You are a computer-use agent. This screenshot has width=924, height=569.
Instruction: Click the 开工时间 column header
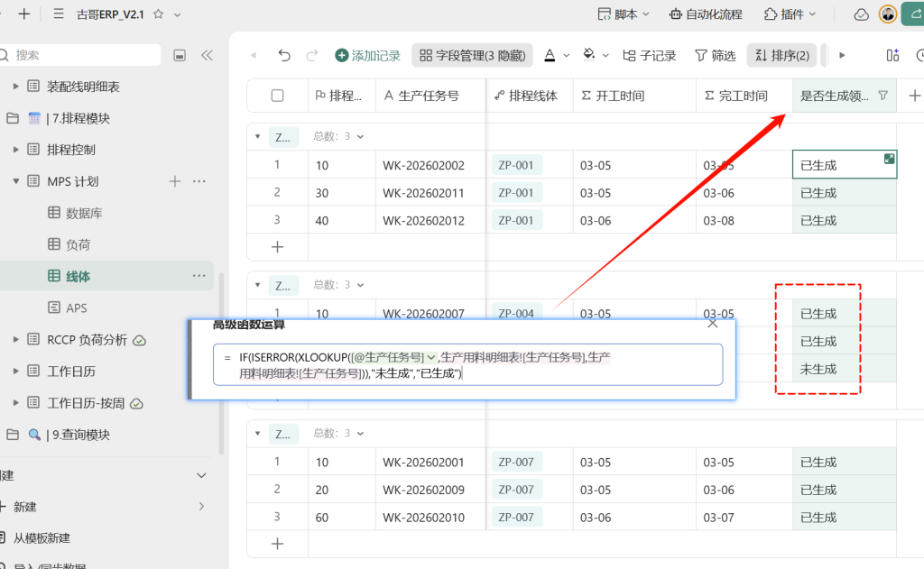[634, 96]
